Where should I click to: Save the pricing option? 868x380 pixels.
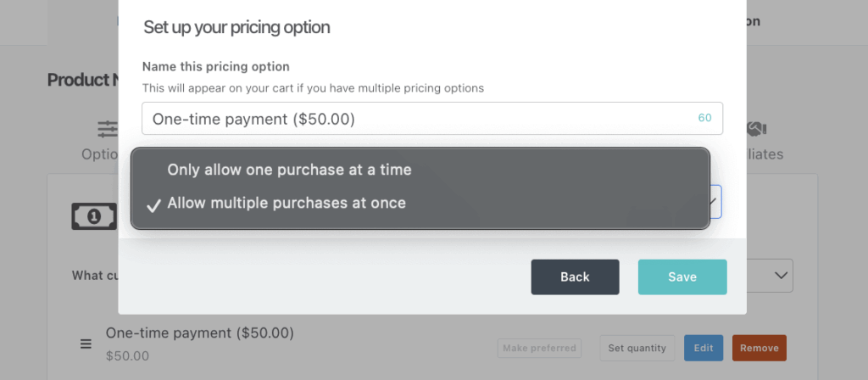[682, 277]
